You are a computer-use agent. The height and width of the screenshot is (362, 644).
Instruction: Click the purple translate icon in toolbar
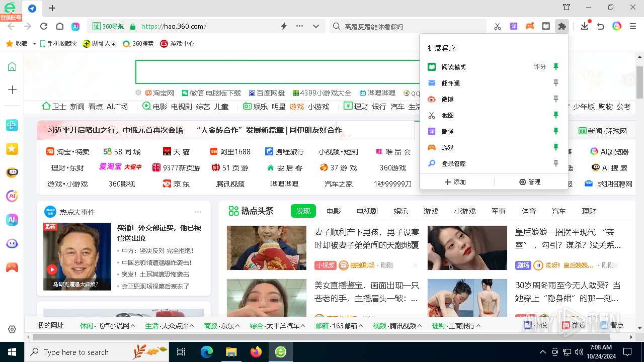point(514,26)
